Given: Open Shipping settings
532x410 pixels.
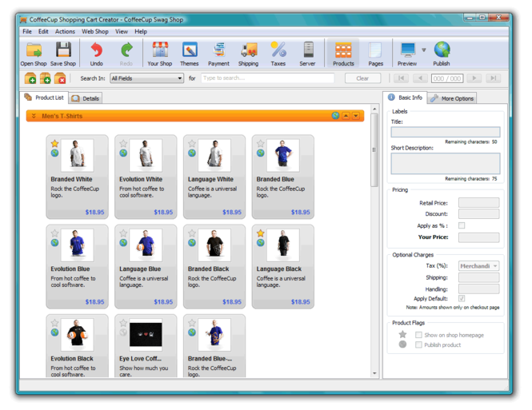Looking at the screenshot, I should (x=248, y=54).
